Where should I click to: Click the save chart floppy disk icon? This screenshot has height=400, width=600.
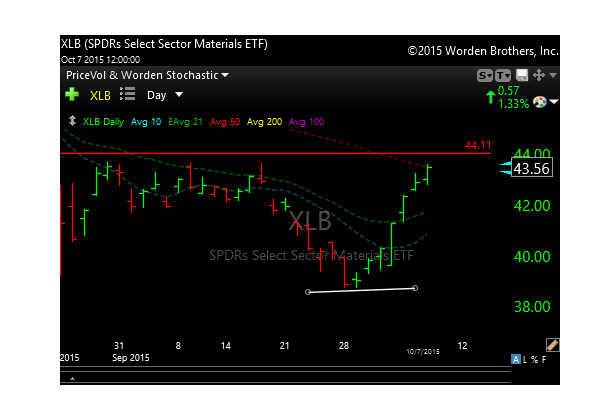coord(521,75)
